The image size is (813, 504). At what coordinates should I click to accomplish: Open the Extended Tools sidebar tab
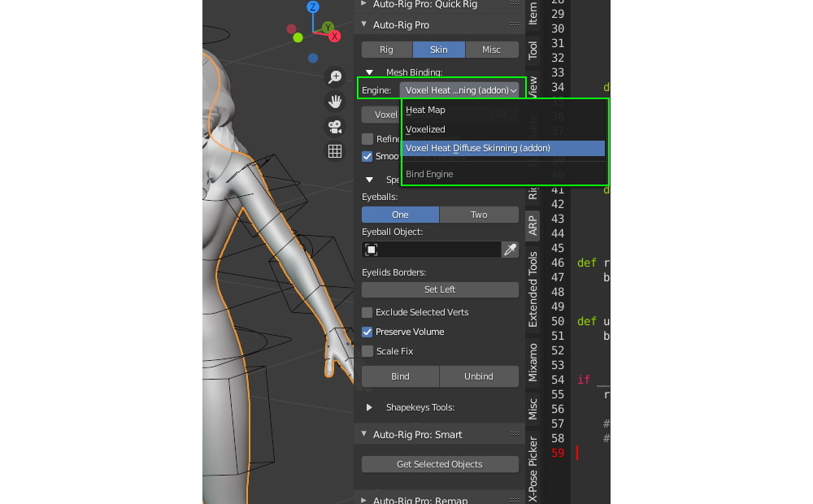[x=533, y=289]
